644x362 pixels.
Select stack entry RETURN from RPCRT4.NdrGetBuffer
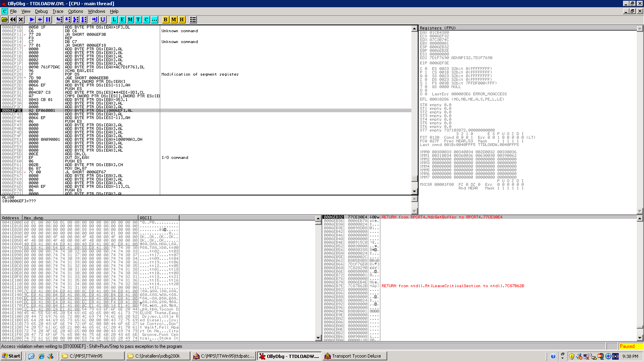442,217
